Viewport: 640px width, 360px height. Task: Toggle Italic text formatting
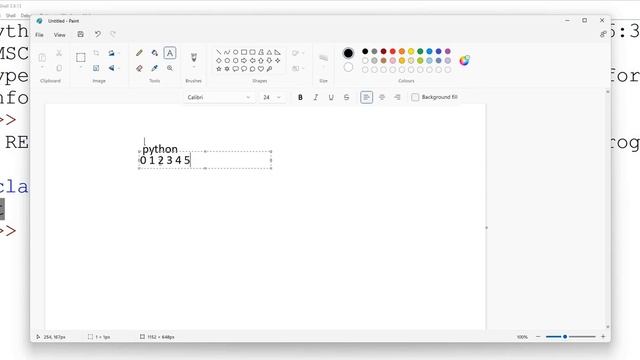[x=316, y=97]
